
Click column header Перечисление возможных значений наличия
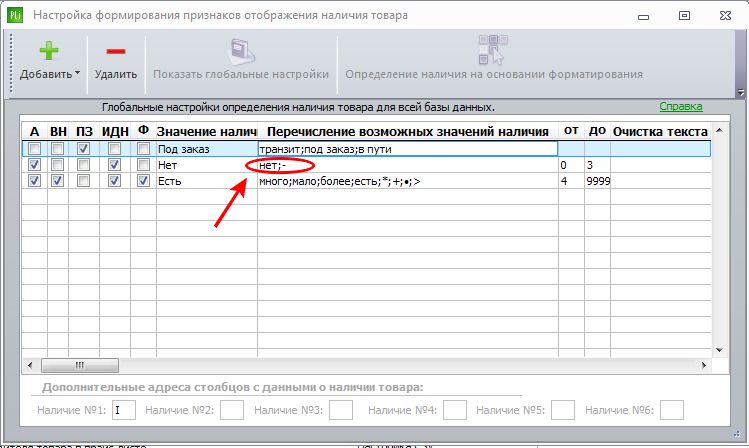[408, 131]
